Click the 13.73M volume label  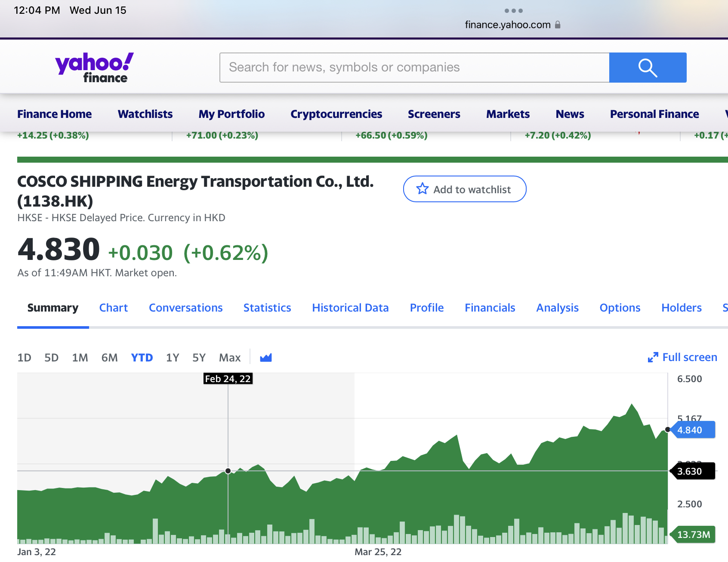693,534
